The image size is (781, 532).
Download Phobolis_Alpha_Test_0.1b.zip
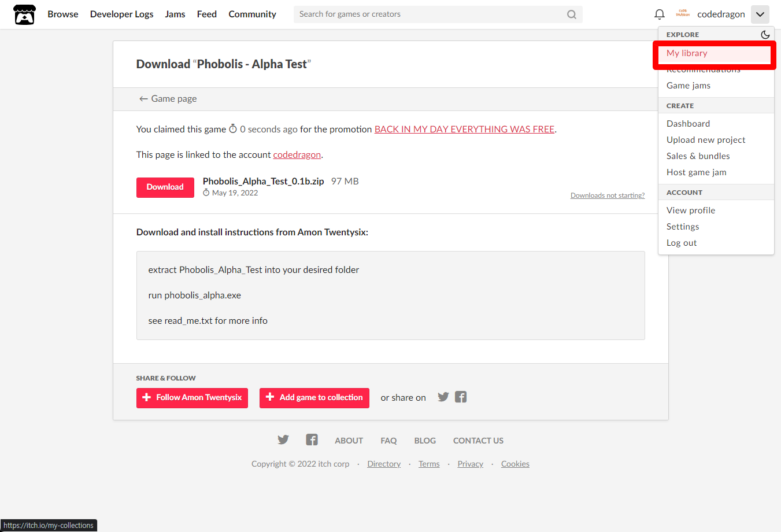pos(165,187)
